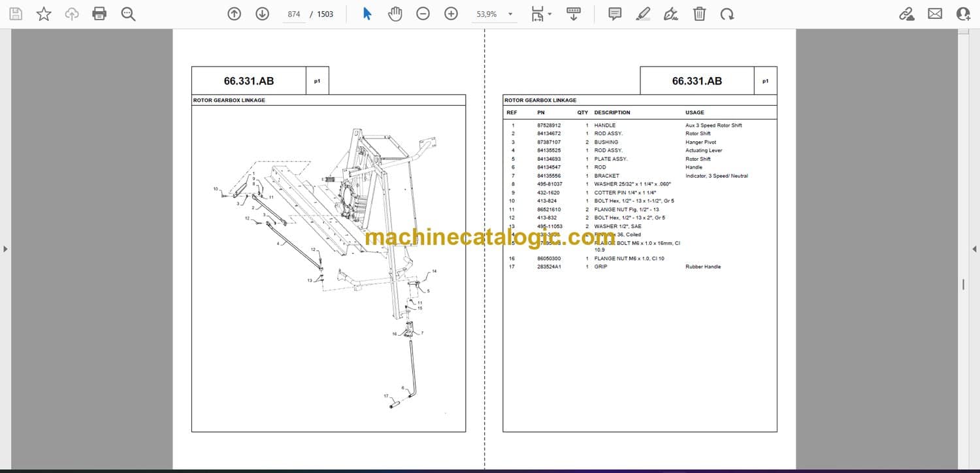Go to the previous page
Screen dimensions: 980x473
pos(234,14)
